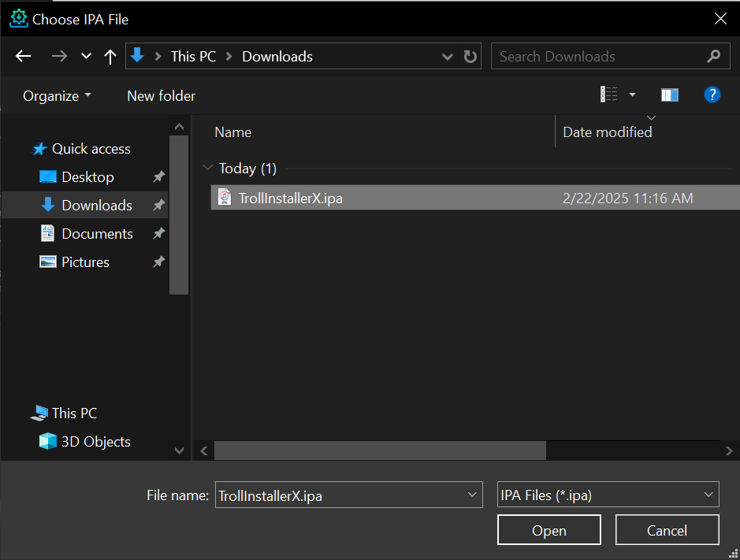Image resolution: width=740 pixels, height=560 pixels.
Task: Expand the view options dropdown arrow
Action: [632, 95]
